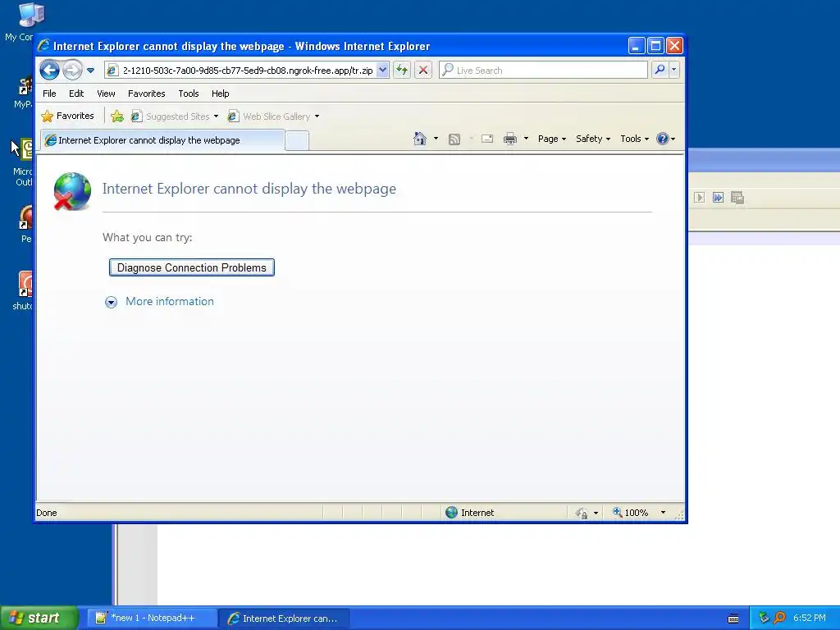Click the More information link text
Image resolution: width=840 pixels, height=630 pixels.
point(170,302)
